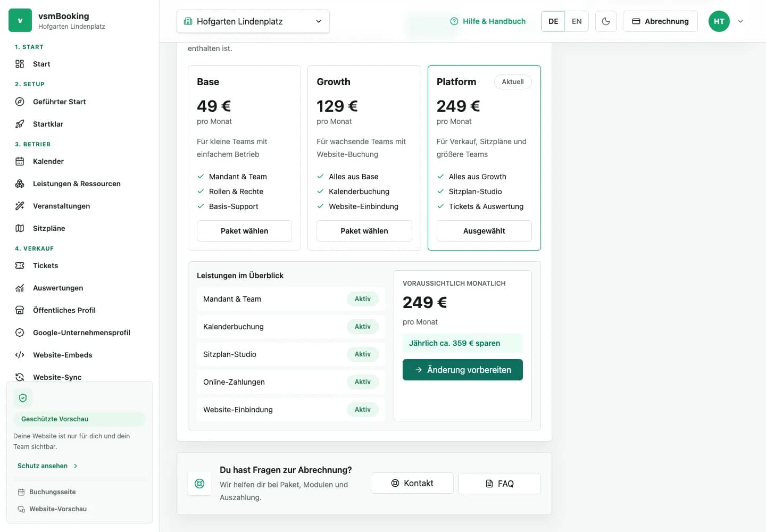Navigate to Website-Embeds
The height and width of the screenshot is (532, 766).
(80, 355)
